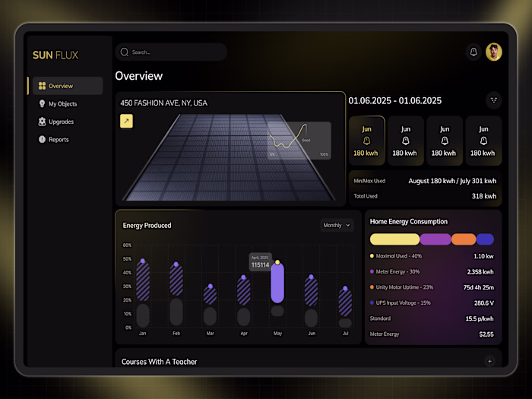Click 'Unity Motor Uptime - 23%' legend entry

click(401, 287)
